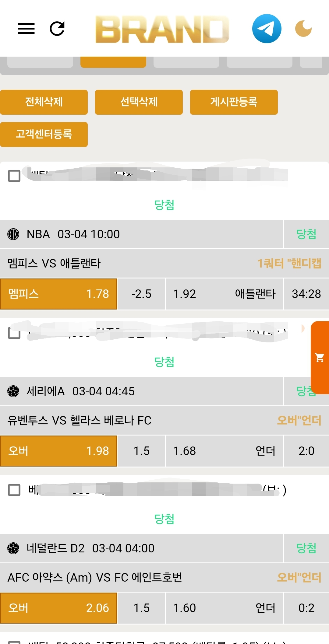The width and height of the screenshot is (329, 644).
Task: Check the first bet slip checkbox
Action: coord(14,176)
